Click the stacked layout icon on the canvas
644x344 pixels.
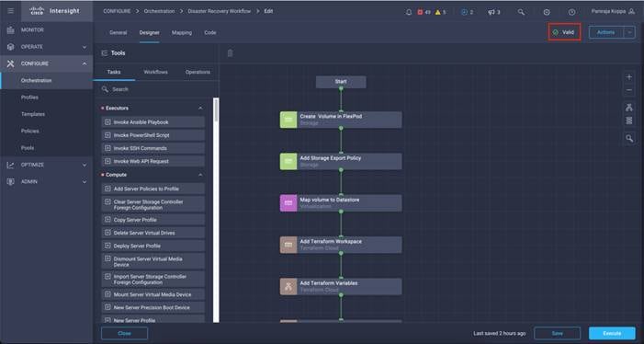[628, 120]
